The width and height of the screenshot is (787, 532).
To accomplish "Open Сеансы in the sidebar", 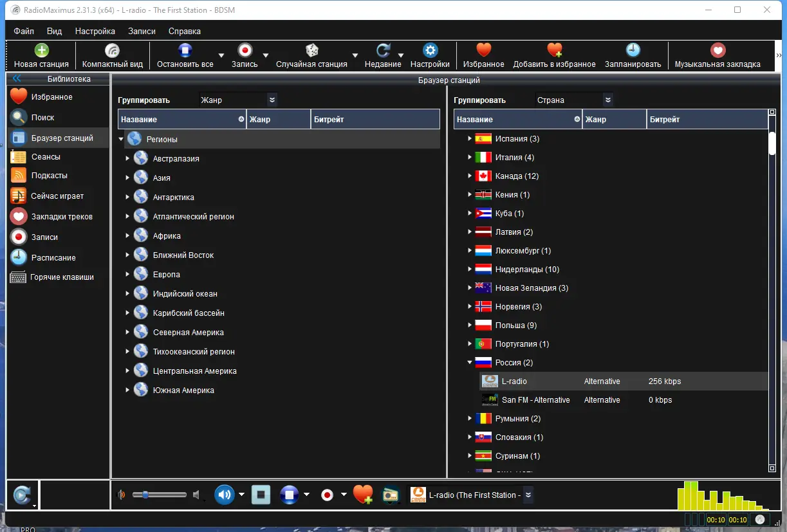I will (x=58, y=156).
